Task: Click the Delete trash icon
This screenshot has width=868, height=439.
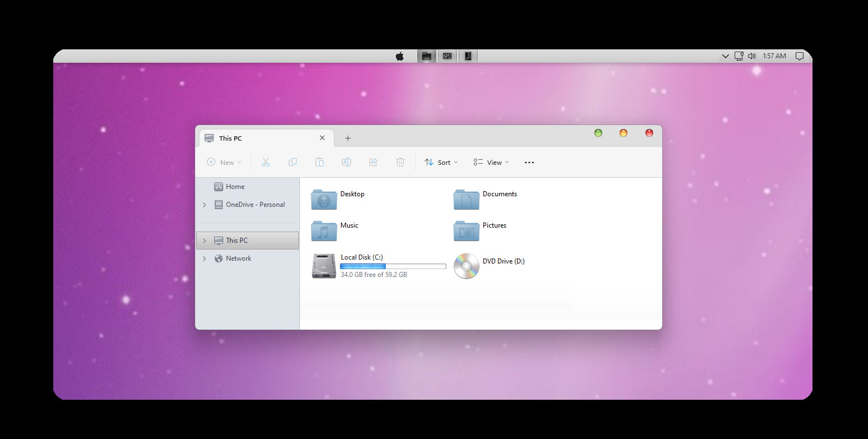Action: point(400,162)
